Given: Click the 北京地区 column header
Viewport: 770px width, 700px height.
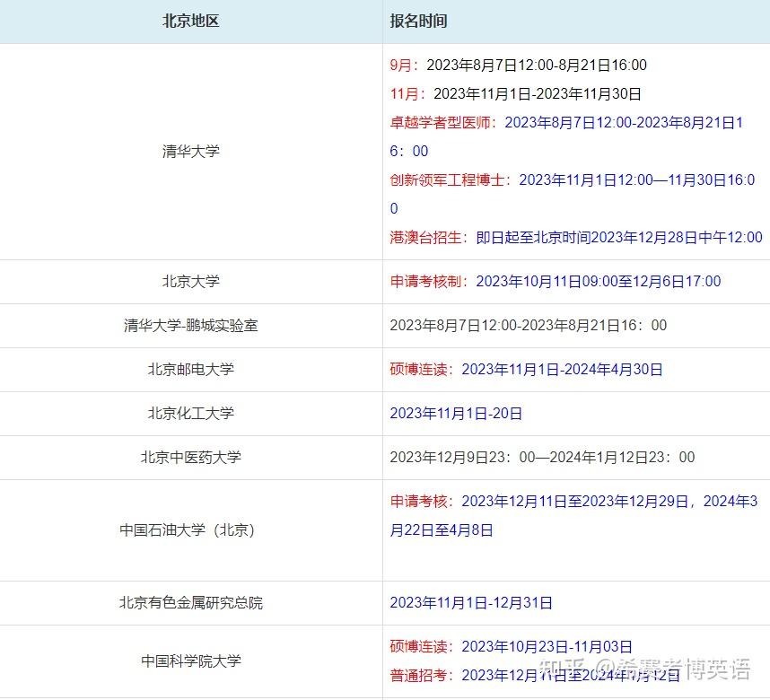Looking at the screenshot, I should [190, 22].
